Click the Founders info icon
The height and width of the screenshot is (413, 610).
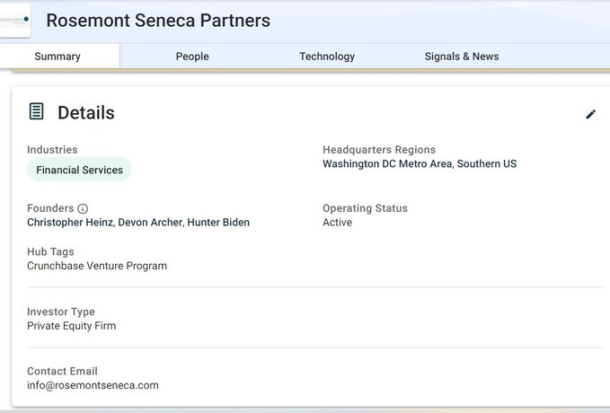(x=82, y=209)
